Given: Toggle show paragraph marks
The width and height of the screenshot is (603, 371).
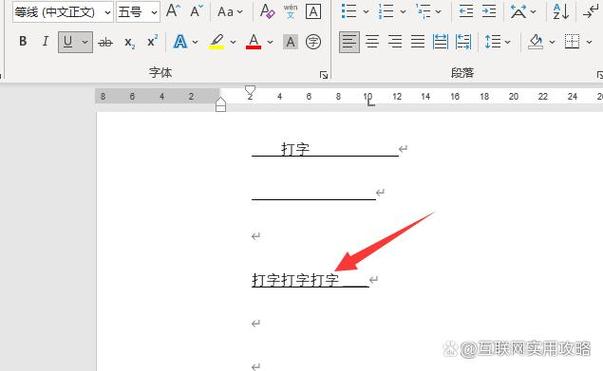Looking at the screenshot, I should pos(591,12).
